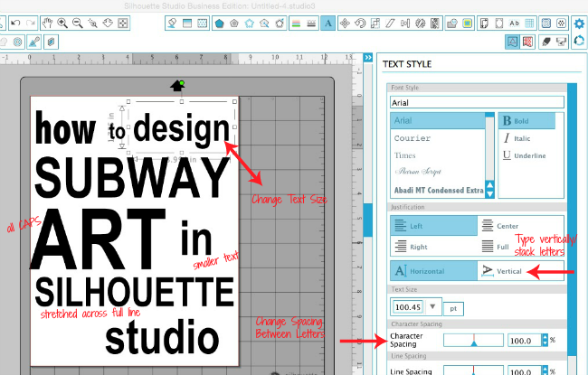Open the Text Style panel icon
The image size is (588, 375).
(328, 23)
